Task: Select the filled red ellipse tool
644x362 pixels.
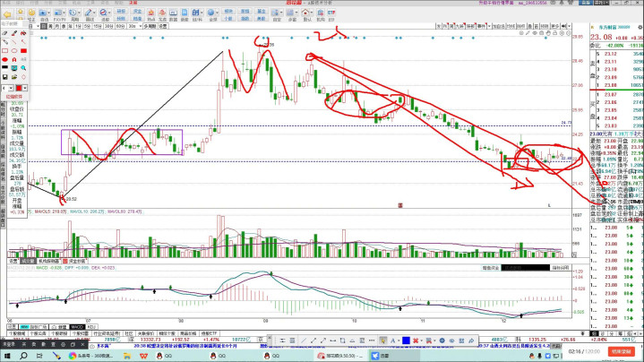Action: pyautogui.click(x=5, y=59)
